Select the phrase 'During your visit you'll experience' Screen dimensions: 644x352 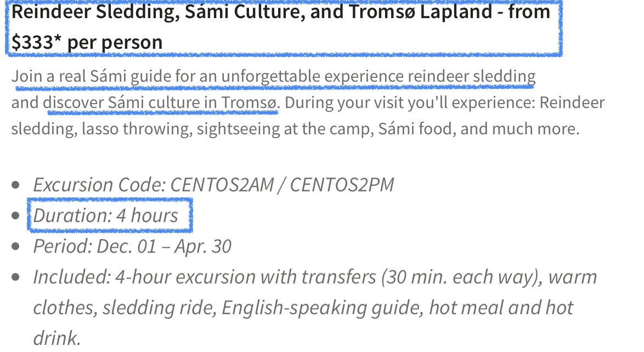pyautogui.click(x=409, y=103)
